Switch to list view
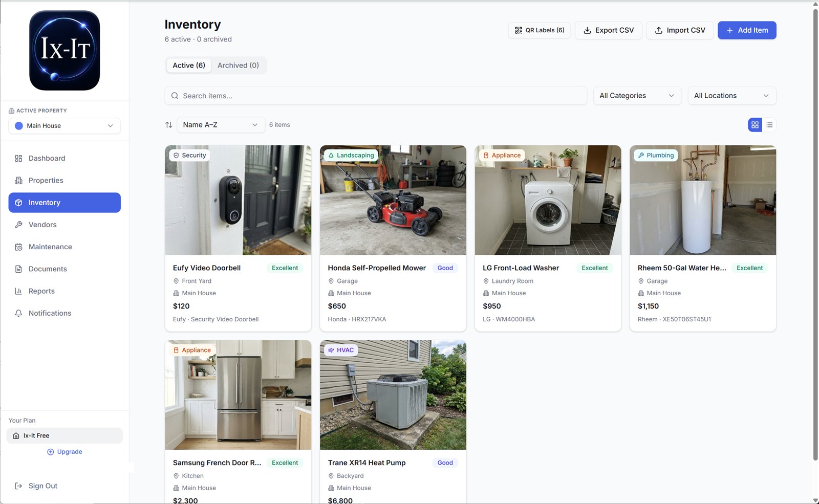This screenshot has height=504, width=819. click(769, 125)
